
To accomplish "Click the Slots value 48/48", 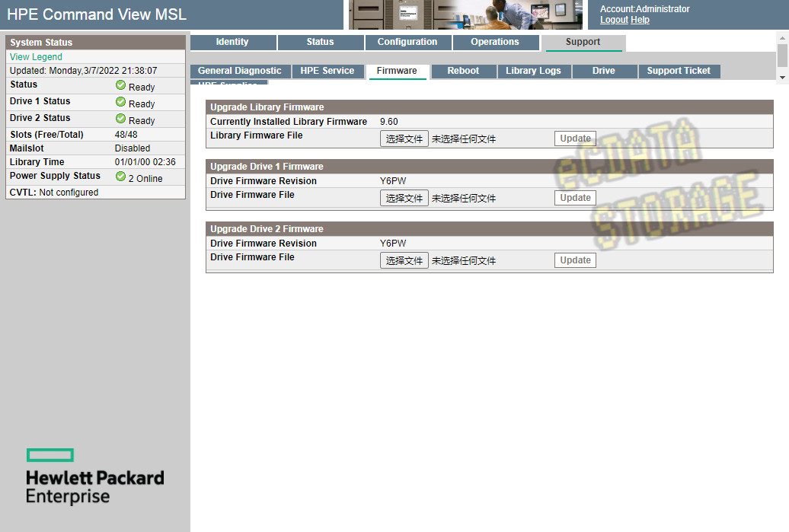I will tap(126, 134).
